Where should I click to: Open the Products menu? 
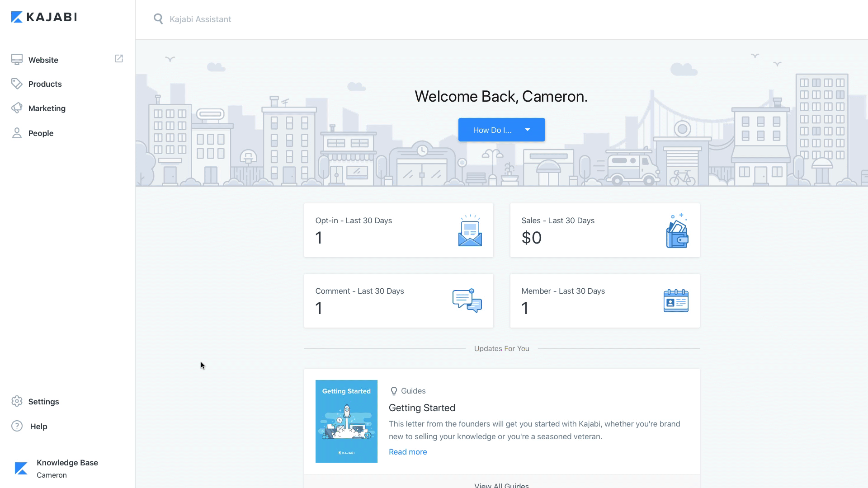coord(45,84)
